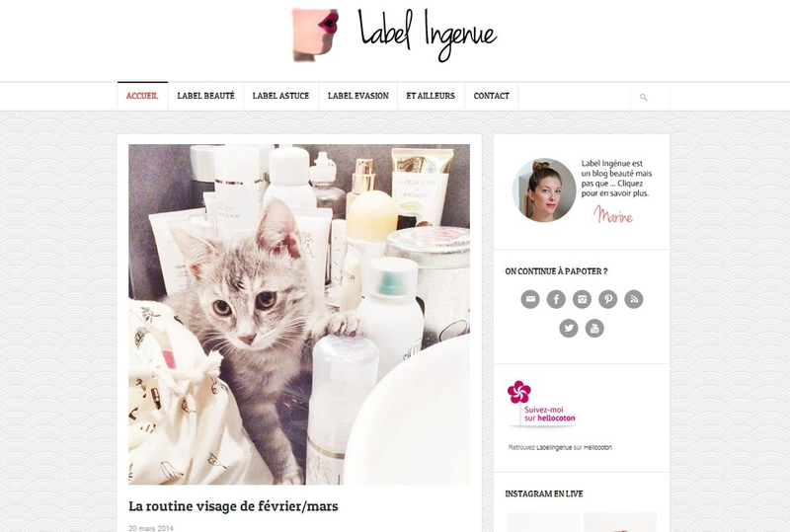Click Marine's profile portrait photo
The width and height of the screenshot is (790, 532).
(x=544, y=190)
